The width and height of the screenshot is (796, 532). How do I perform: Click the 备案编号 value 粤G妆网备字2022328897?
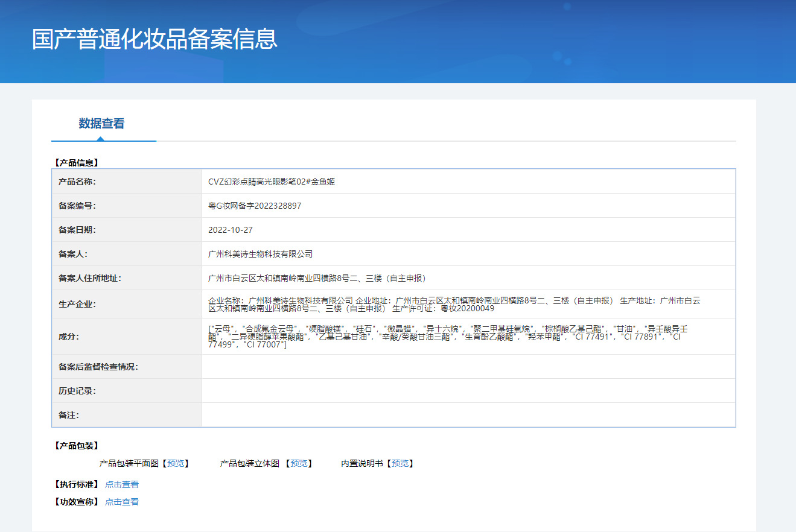coord(255,206)
